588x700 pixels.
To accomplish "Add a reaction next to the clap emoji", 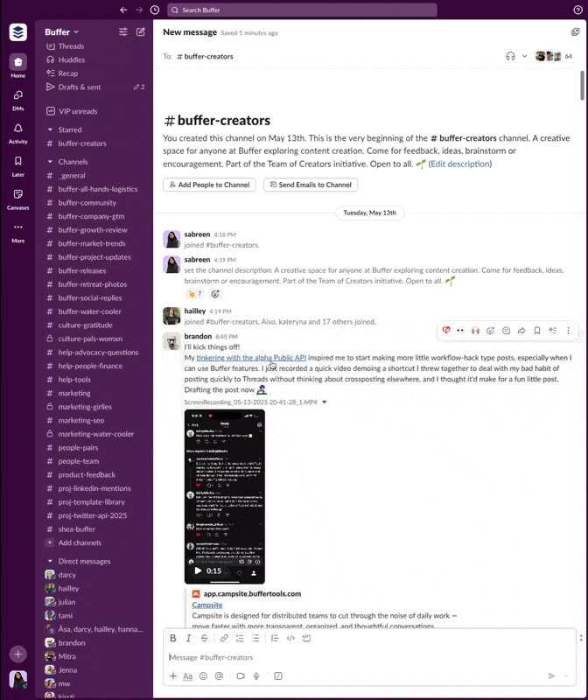I will coord(215,294).
